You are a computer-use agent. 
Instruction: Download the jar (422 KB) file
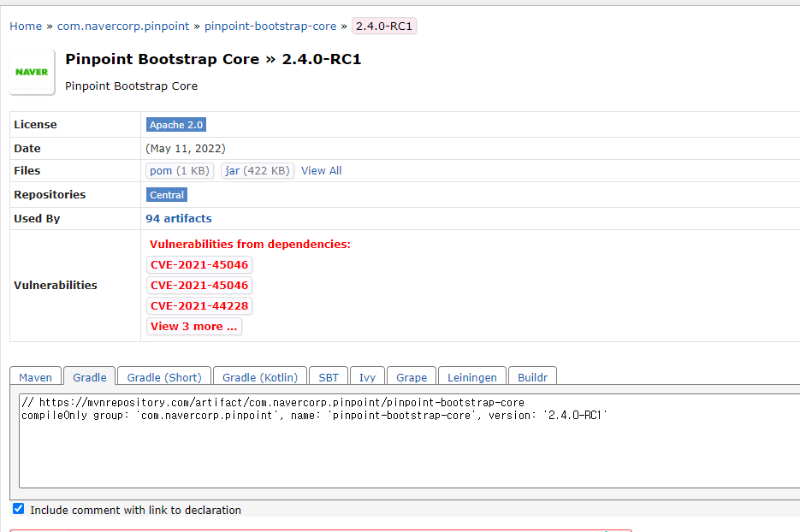pyautogui.click(x=257, y=170)
